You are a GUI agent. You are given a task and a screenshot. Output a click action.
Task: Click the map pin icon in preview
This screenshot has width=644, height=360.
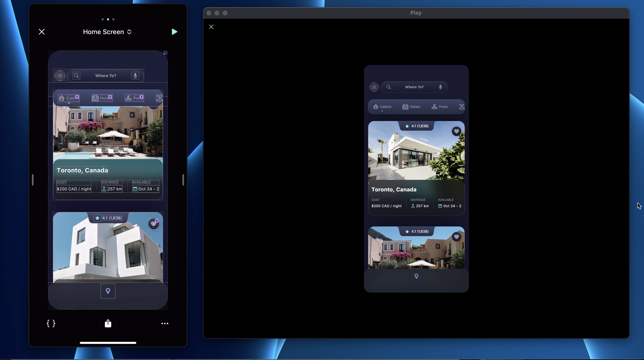[x=416, y=276]
